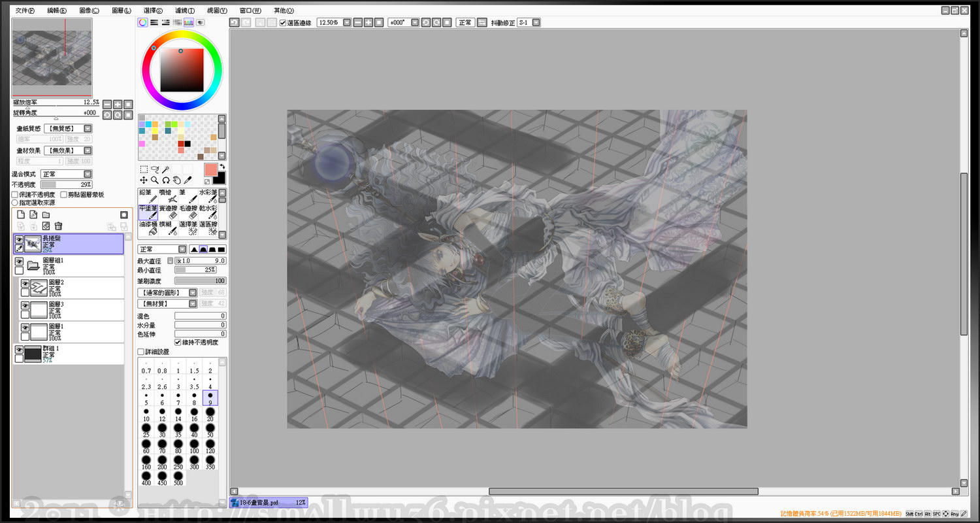Open the 通常的圓形 brush shape dropdown
Image resolution: width=980 pixels, height=523 pixels.
tap(167, 293)
